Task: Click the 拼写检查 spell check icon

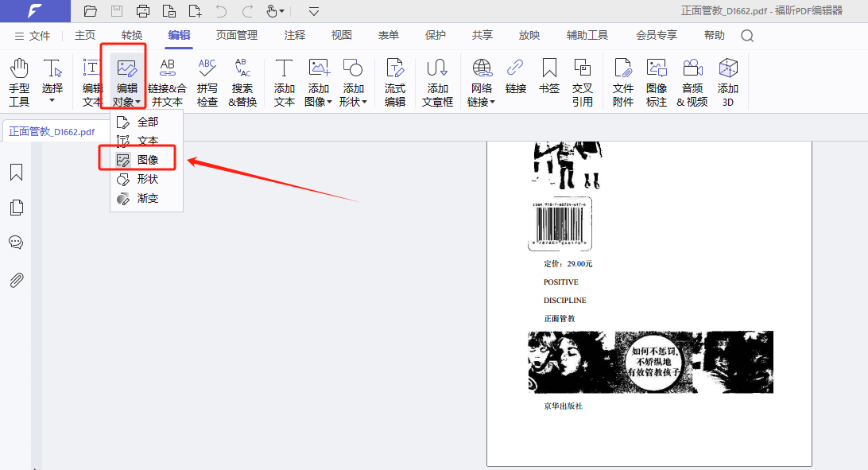Action: [207, 82]
